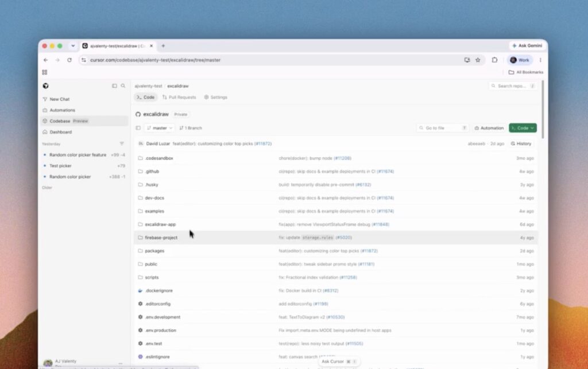Click .eslintignore file icon

pyautogui.click(x=140, y=356)
